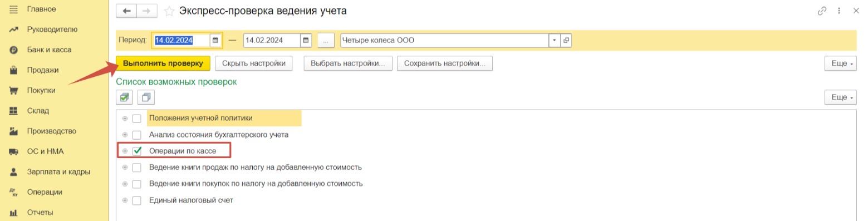868x221 pixels.
Task: Expand the Анализ состояния бухгалтерского учета node
Action: [x=125, y=135]
